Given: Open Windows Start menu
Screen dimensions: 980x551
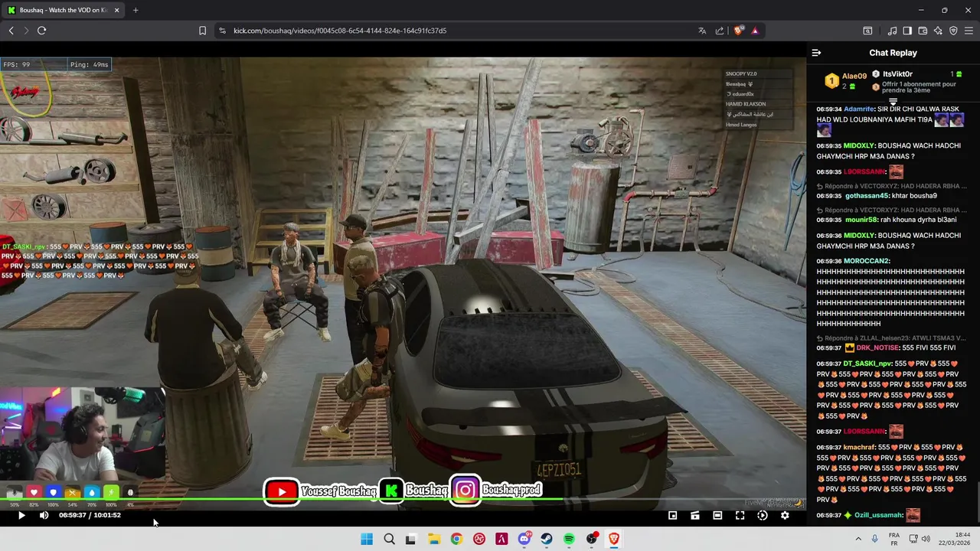Looking at the screenshot, I should 367,539.
